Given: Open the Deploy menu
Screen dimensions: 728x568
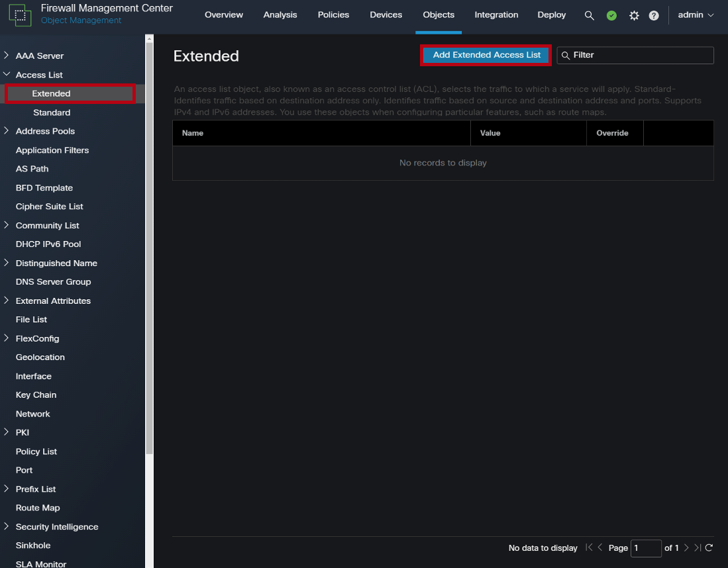Looking at the screenshot, I should click(x=551, y=15).
